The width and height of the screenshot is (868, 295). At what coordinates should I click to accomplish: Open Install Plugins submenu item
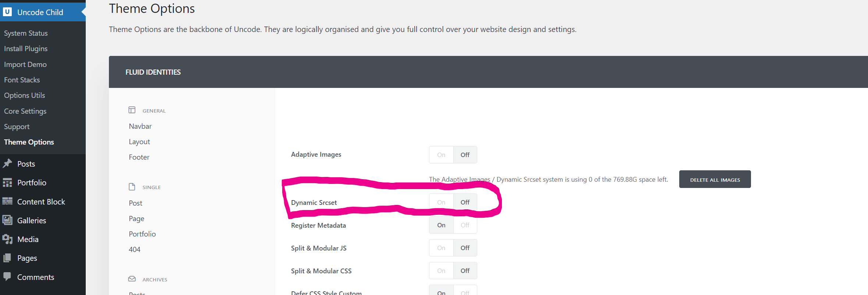(26, 49)
